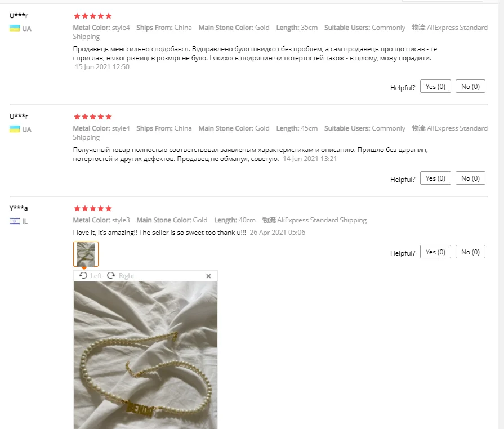Mark first review helpful with Yes
The image size is (504, 429).
[x=435, y=87]
